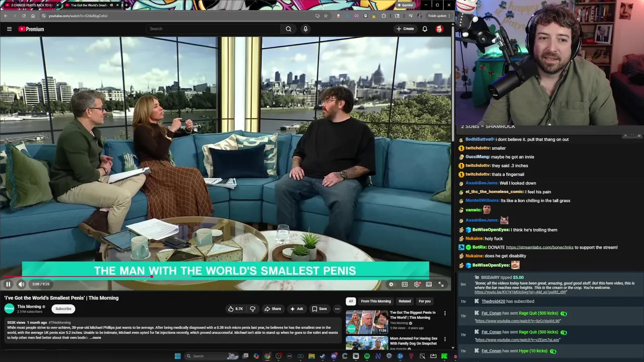Screen dimensions: 644x362
Task: Share the video with the Share button
Action: pyautogui.click(x=273, y=309)
